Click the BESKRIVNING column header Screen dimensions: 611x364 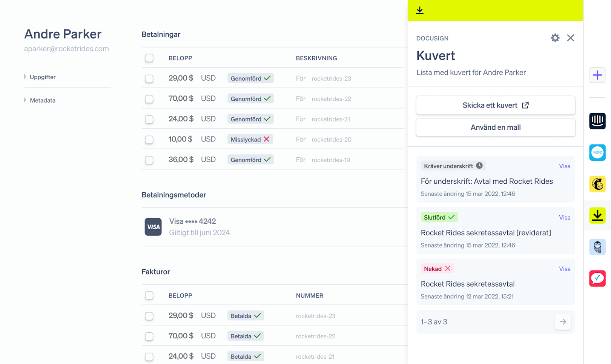(x=316, y=58)
